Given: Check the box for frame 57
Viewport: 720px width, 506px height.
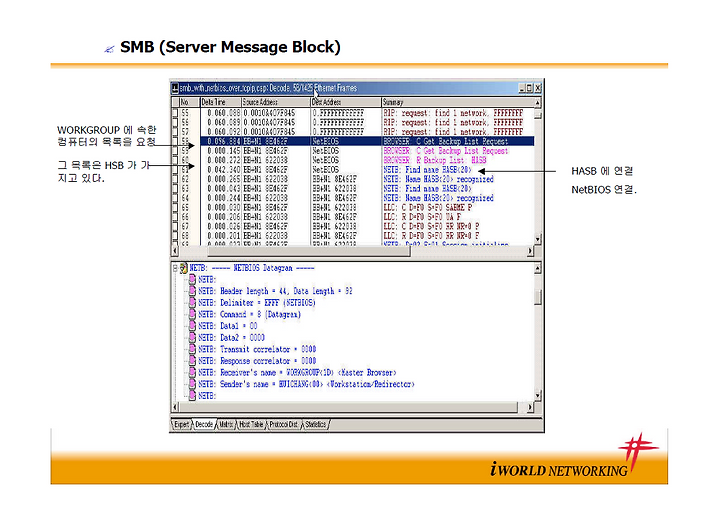Looking at the screenshot, I should [175, 132].
